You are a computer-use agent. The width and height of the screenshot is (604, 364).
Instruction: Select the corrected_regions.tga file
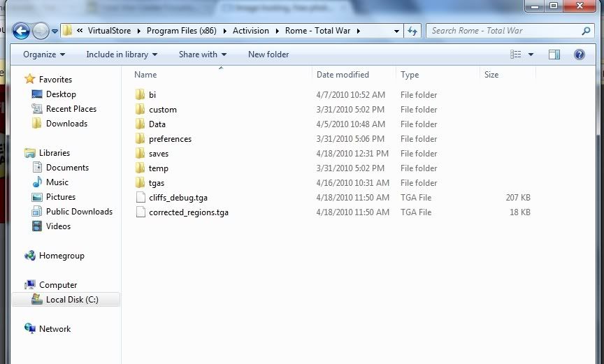click(x=188, y=212)
